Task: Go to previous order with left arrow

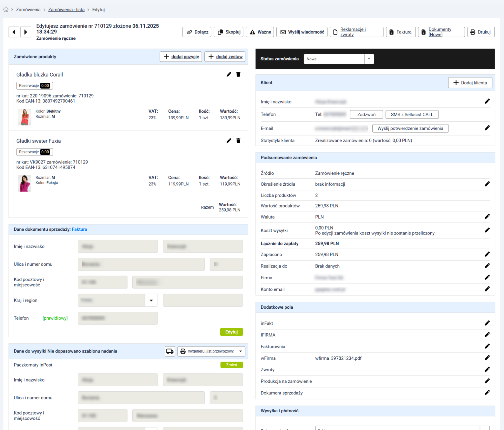Action: pyautogui.click(x=14, y=32)
